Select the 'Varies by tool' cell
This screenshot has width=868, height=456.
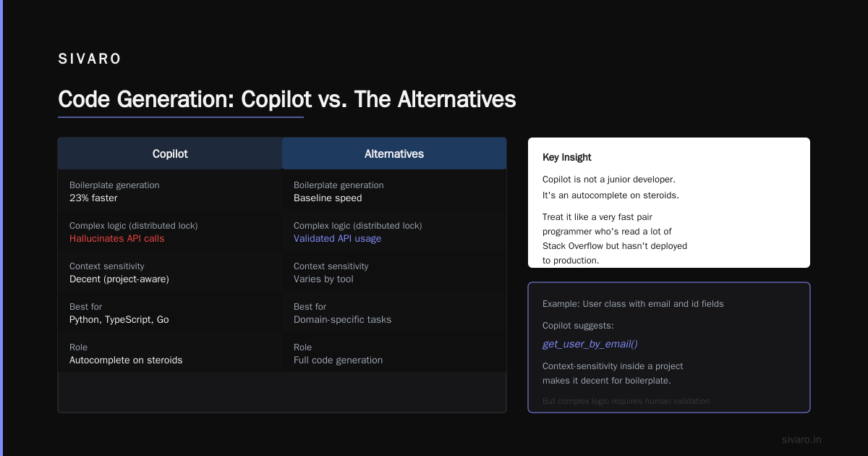coord(394,273)
